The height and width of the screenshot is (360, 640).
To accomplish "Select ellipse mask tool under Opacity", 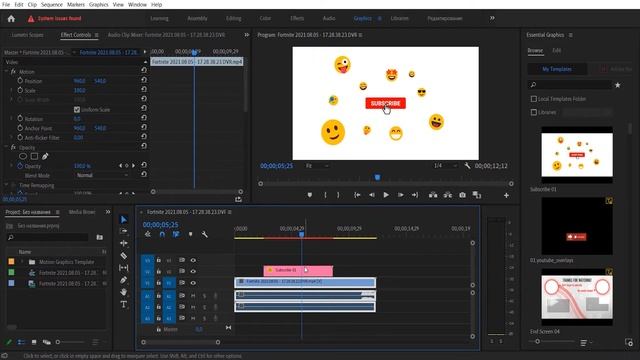I will [23, 156].
